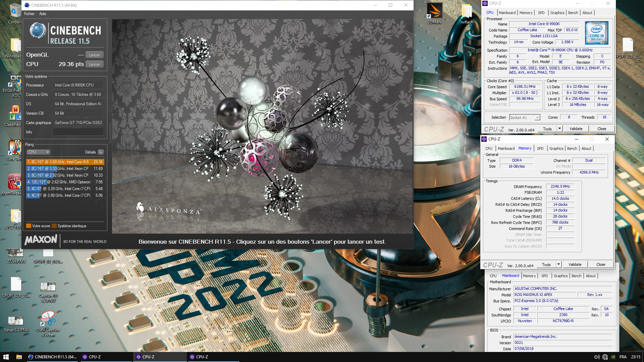
Task: Click Close button in Memory CPU-Z window
Action: (601, 264)
